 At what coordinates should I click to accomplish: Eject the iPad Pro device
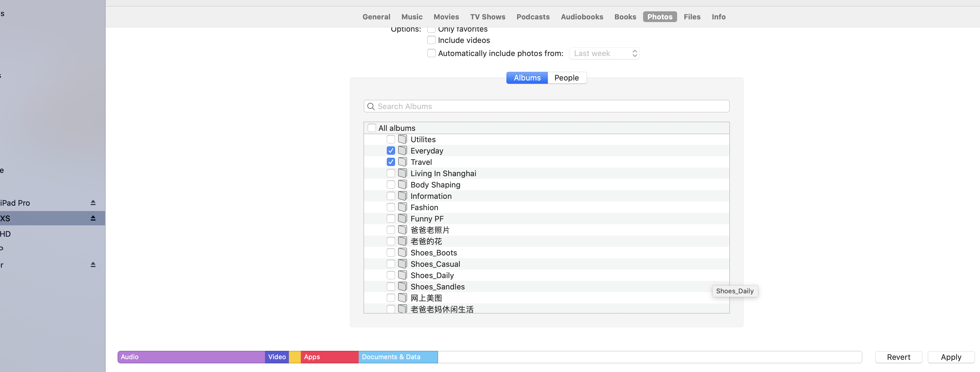(93, 202)
